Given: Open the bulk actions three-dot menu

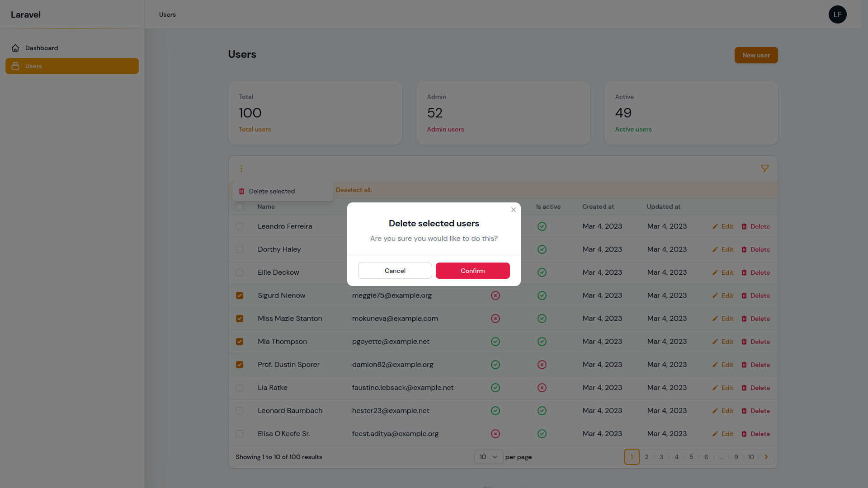Looking at the screenshot, I should (x=241, y=168).
